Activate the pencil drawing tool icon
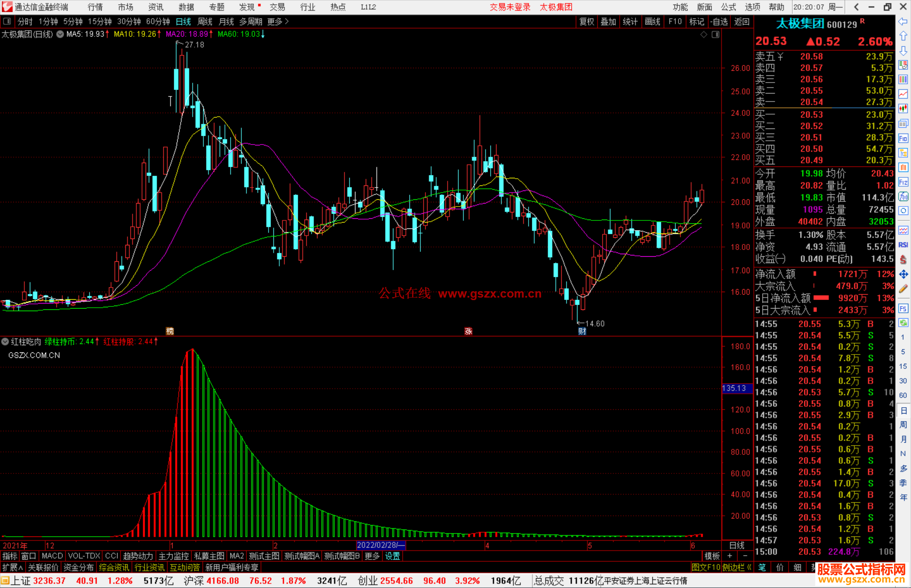 tap(903, 289)
